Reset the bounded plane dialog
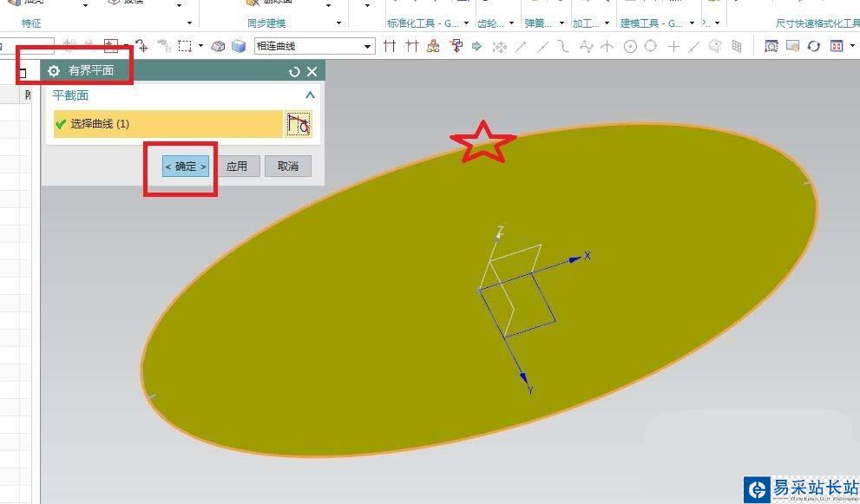The height and width of the screenshot is (504, 860). (x=294, y=71)
